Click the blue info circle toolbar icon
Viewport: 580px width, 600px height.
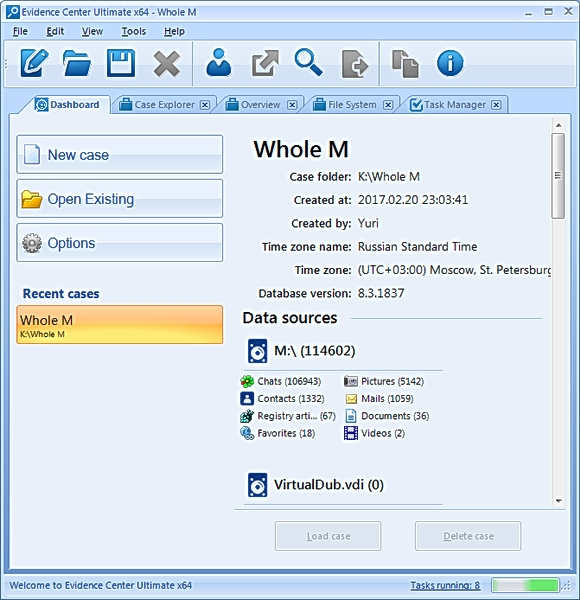tap(450, 63)
